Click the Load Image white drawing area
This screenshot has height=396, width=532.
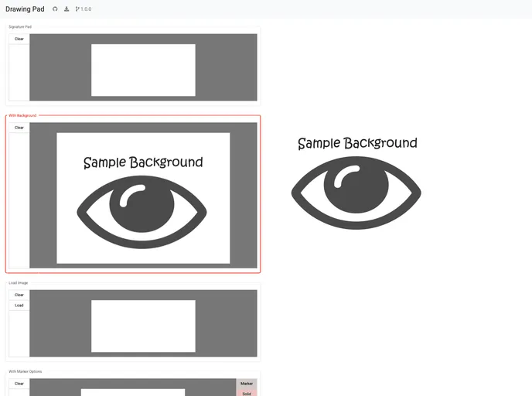click(x=143, y=326)
